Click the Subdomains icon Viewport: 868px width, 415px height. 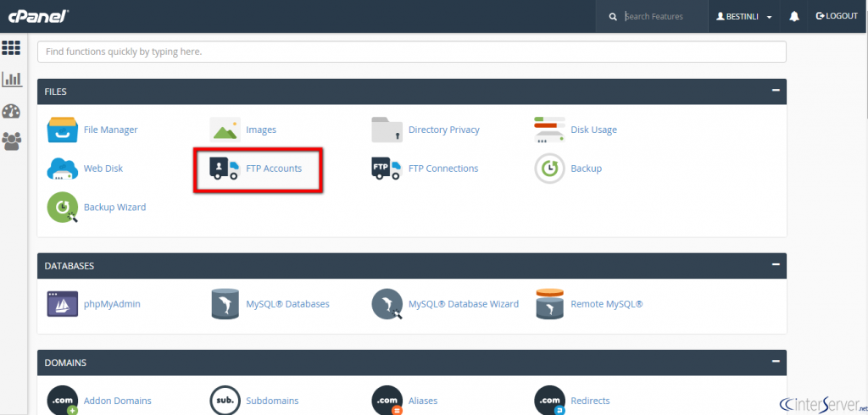pos(225,401)
